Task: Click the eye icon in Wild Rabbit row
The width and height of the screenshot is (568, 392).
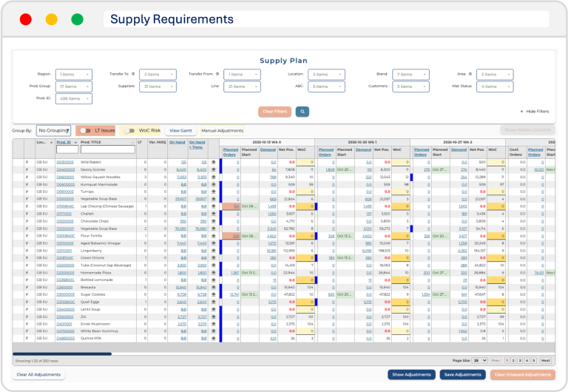Action: (214, 161)
